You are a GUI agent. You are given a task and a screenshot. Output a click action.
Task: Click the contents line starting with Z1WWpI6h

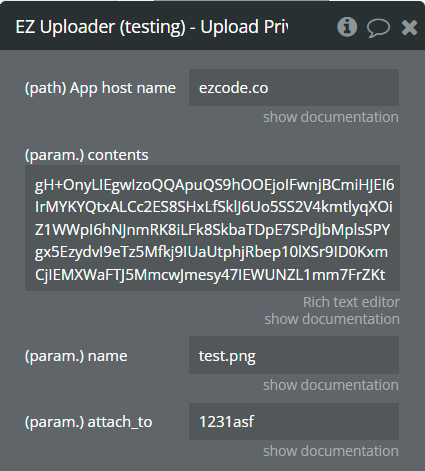coord(212,230)
